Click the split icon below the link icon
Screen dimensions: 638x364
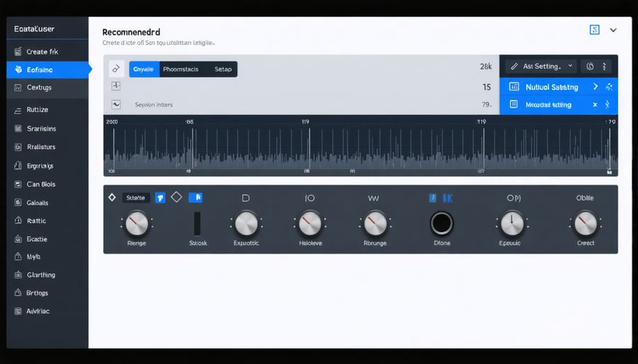pyautogui.click(x=116, y=86)
